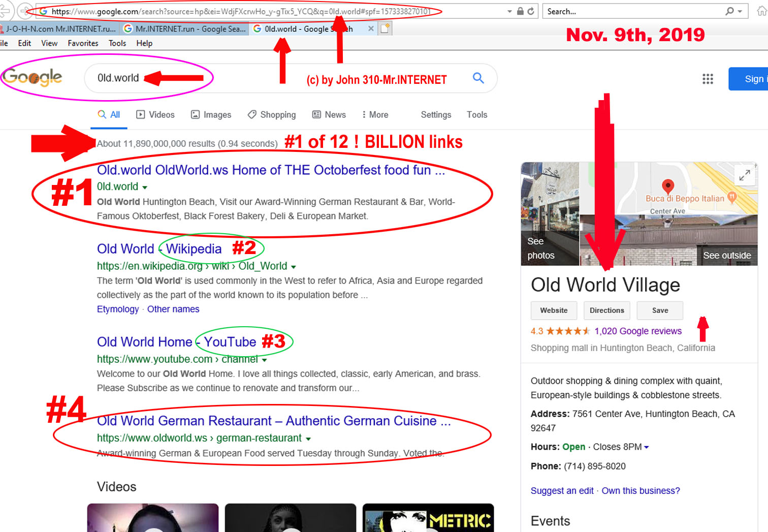Open a new browser tab button

(386, 28)
